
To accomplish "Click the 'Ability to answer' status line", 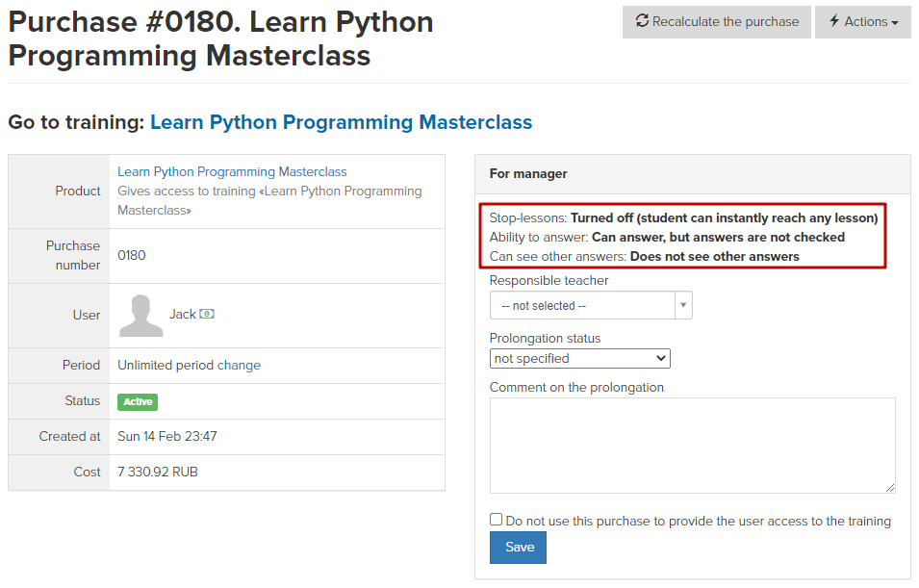I will click(667, 238).
